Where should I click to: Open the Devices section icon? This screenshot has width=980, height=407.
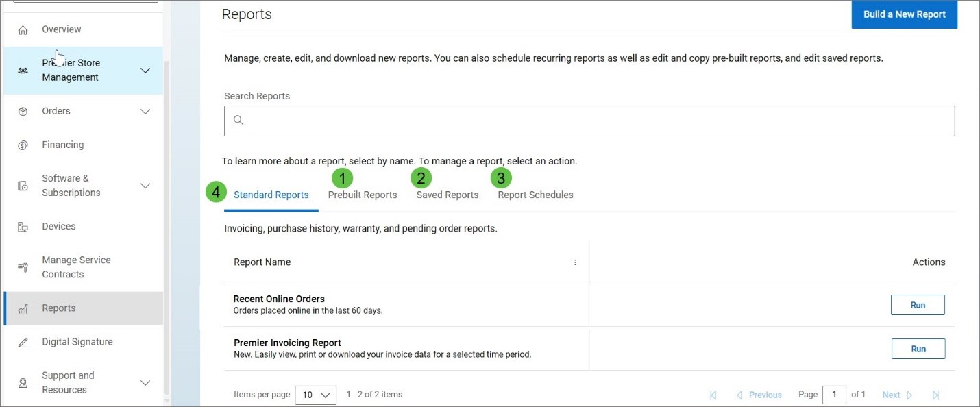tap(23, 225)
